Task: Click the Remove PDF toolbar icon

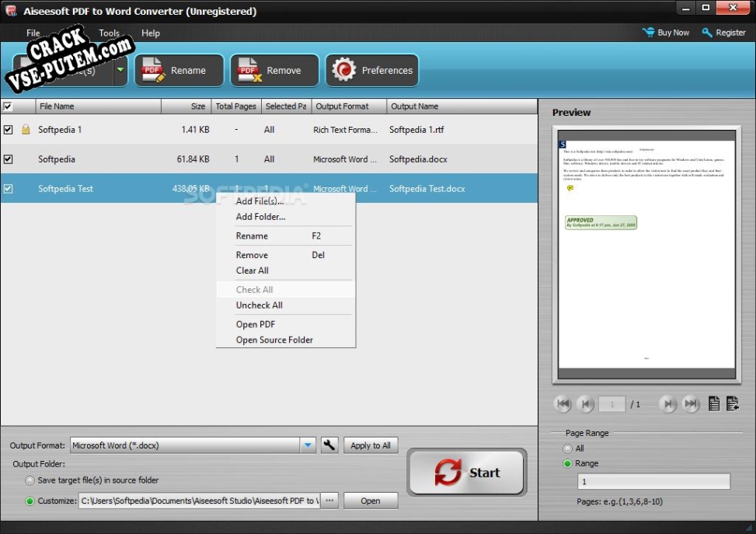Action: (x=249, y=71)
